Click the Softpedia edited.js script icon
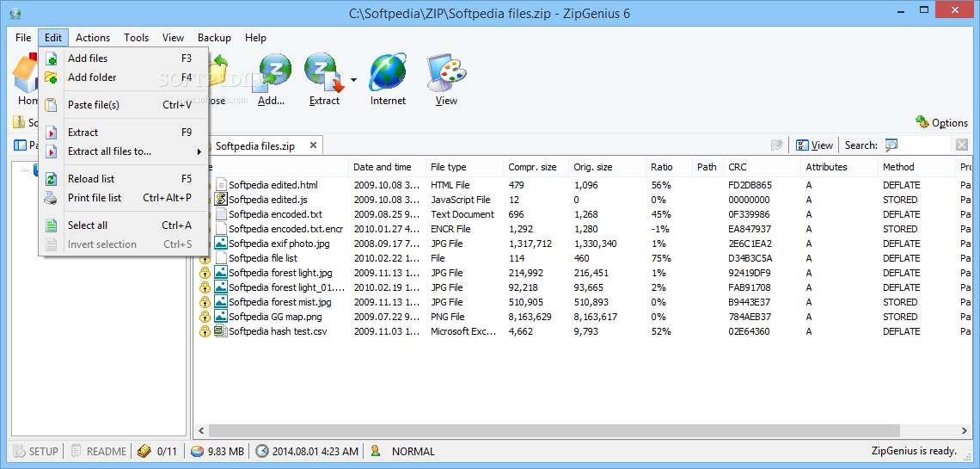Image resolution: width=980 pixels, height=469 pixels. [x=221, y=200]
